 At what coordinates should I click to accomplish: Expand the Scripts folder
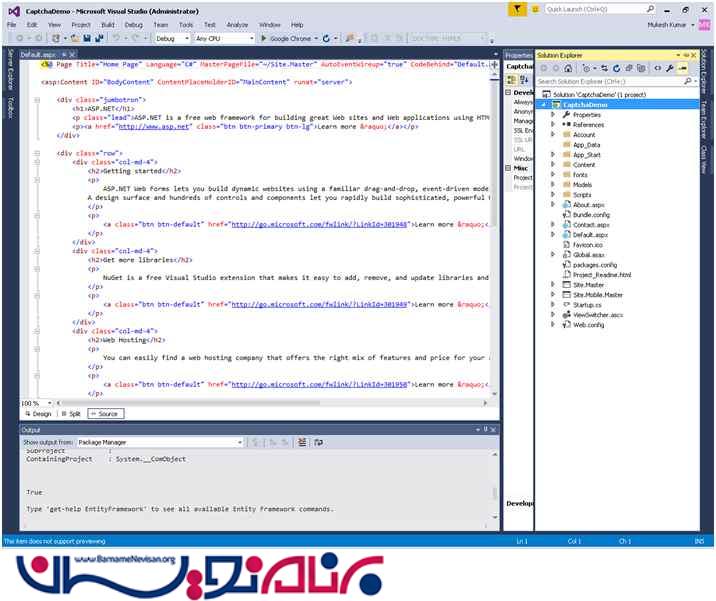pos(553,195)
